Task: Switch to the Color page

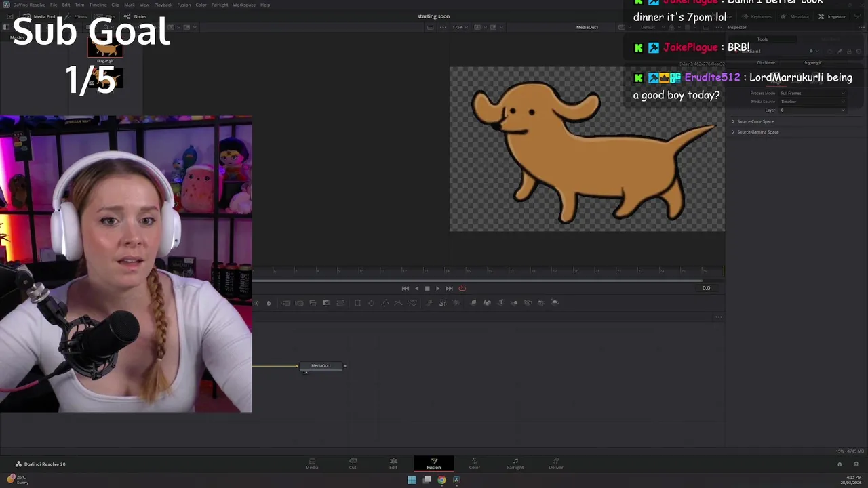Action: (474, 464)
